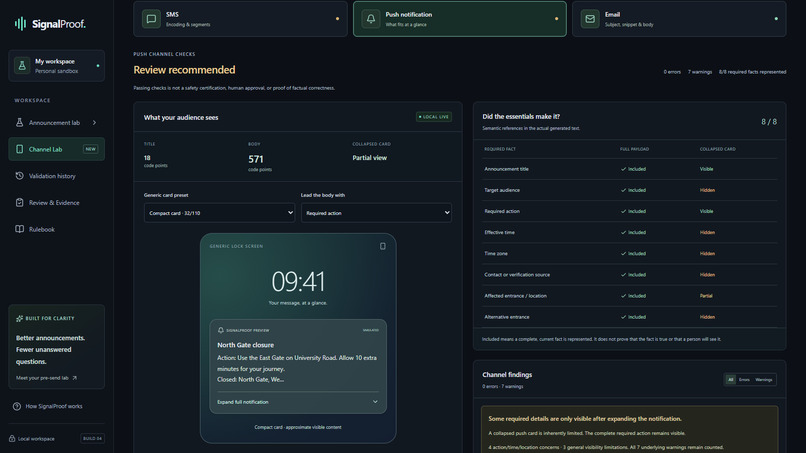Image resolution: width=806 pixels, height=453 pixels.
Task: Switch to the Push notification channel tab
Action: [x=460, y=19]
